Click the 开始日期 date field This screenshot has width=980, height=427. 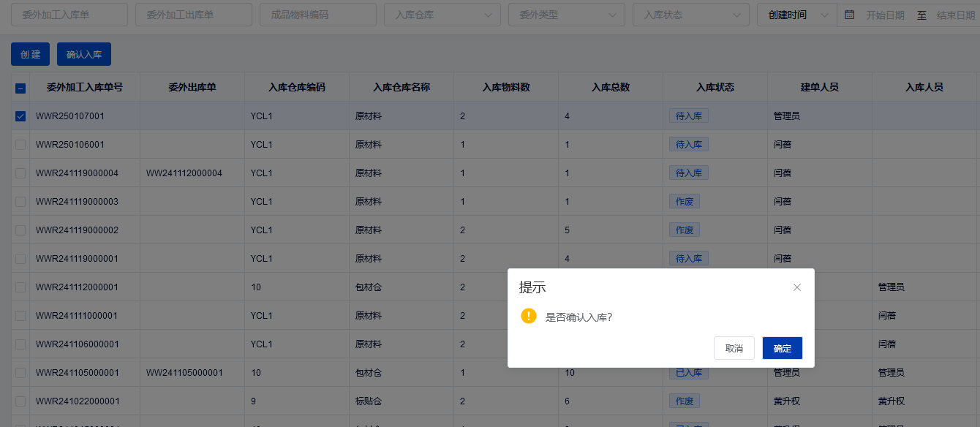[884, 15]
